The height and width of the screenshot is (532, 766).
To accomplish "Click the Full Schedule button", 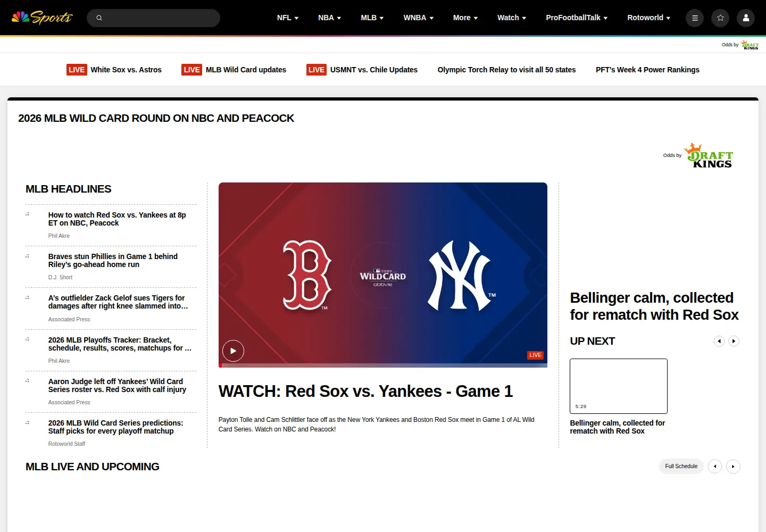I will coord(681,467).
